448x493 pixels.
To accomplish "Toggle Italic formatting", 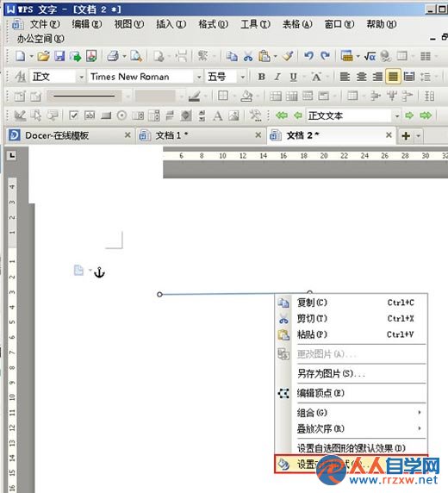I will click(277, 77).
